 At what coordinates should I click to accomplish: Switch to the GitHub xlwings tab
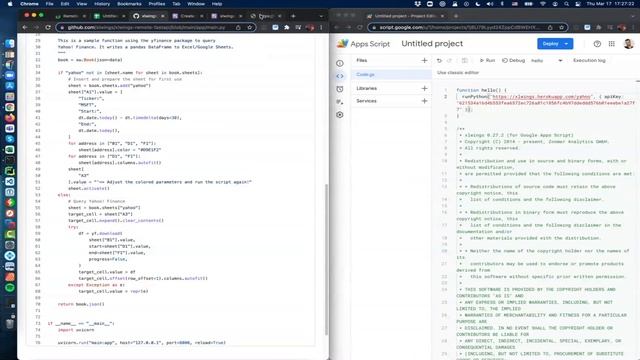pos(149,16)
